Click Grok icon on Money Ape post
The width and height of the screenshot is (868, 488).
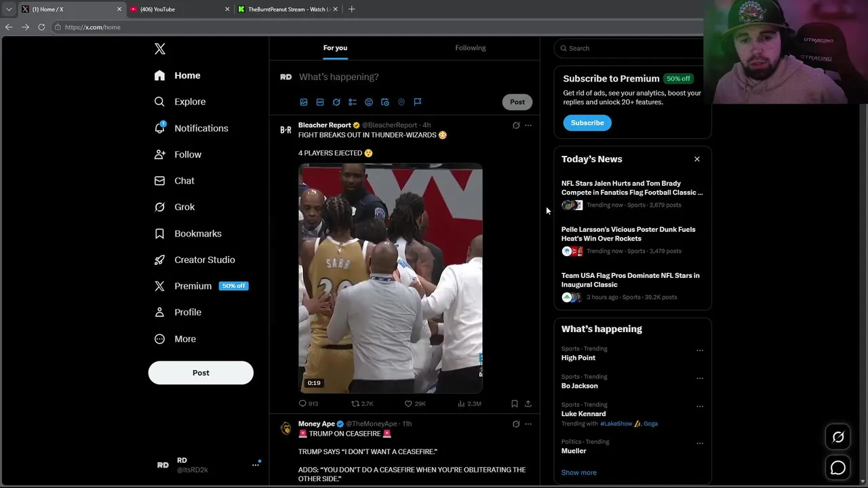coord(516,424)
